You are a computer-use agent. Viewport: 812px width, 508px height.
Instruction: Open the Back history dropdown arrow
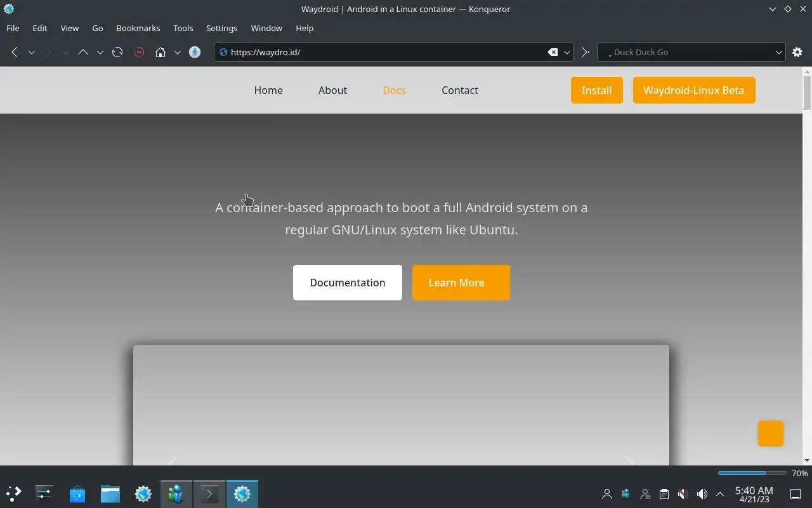pyautogui.click(x=31, y=52)
